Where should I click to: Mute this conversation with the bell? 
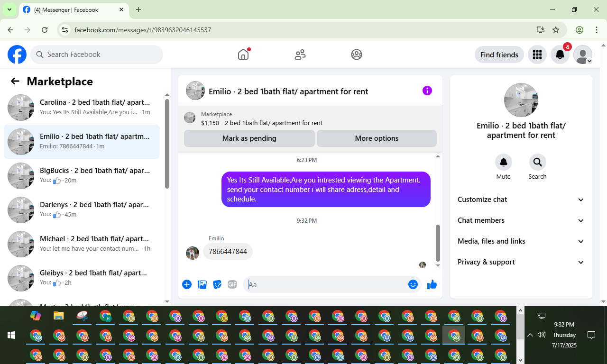click(504, 163)
